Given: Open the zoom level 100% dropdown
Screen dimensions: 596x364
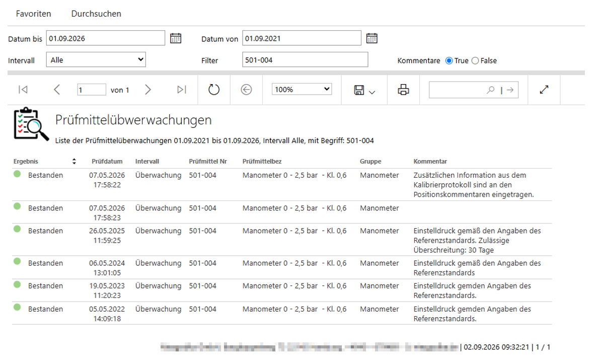Looking at the screenshot, I should point(302,90).
